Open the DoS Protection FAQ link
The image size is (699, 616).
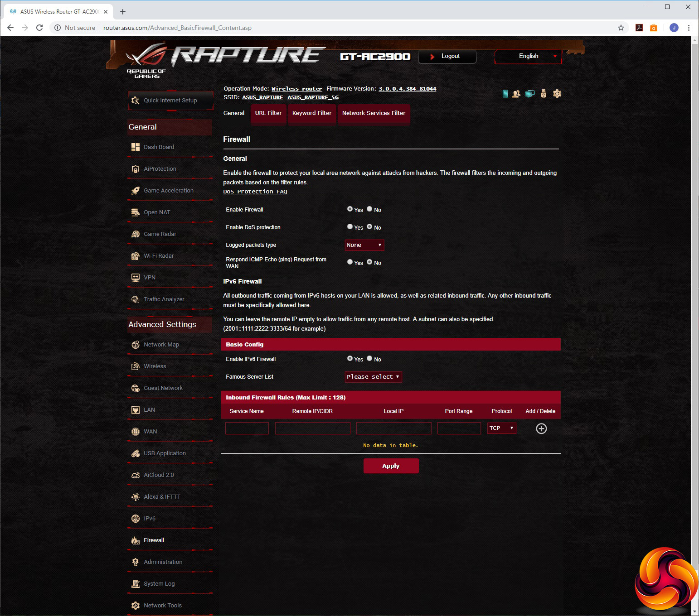click(255, 192)
